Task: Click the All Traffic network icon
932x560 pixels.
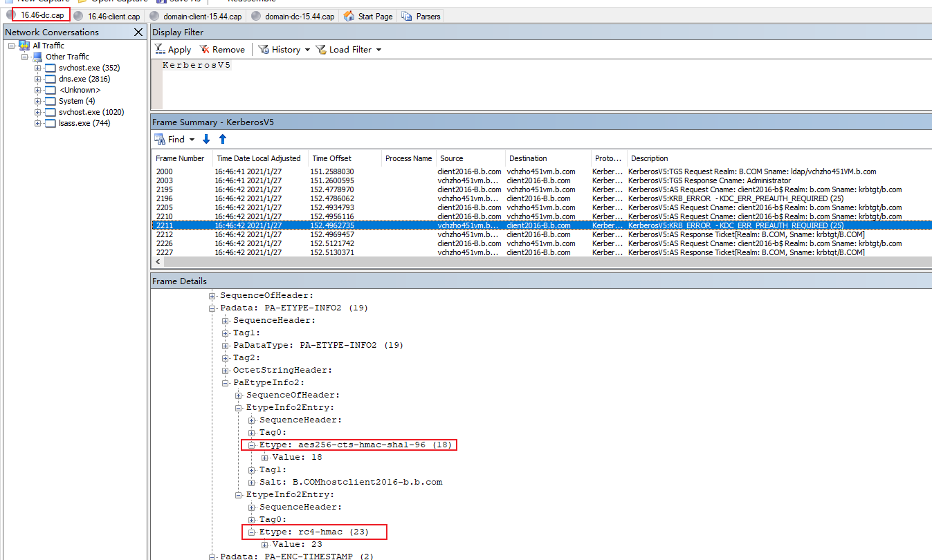Action: tap(24, 46)
